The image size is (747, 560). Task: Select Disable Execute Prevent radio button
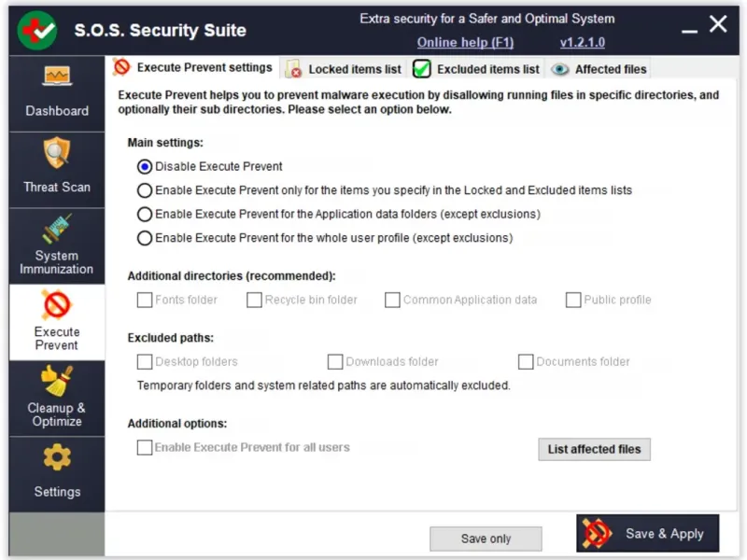tap(145, 167)
